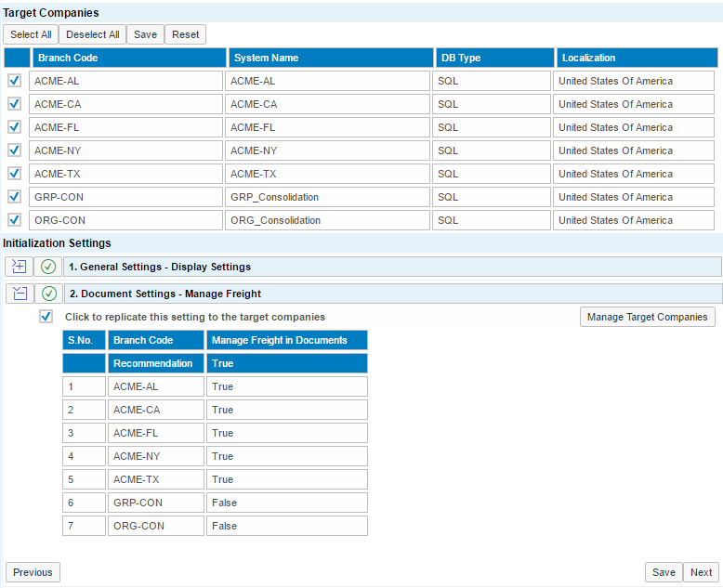Uncheck the ACME-AL company checkbox

tap(15, 81)
